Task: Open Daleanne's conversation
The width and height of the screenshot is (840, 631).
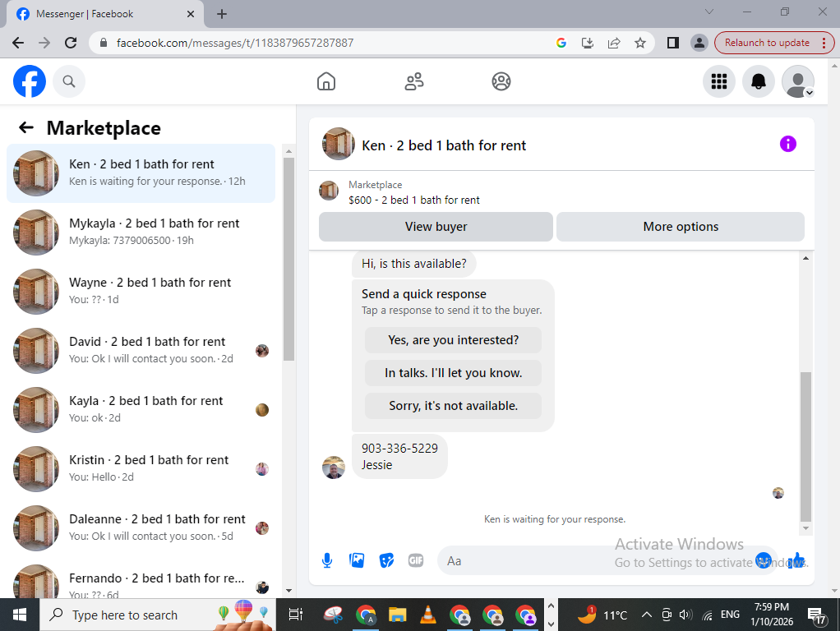Action: (x=141, y=528)
